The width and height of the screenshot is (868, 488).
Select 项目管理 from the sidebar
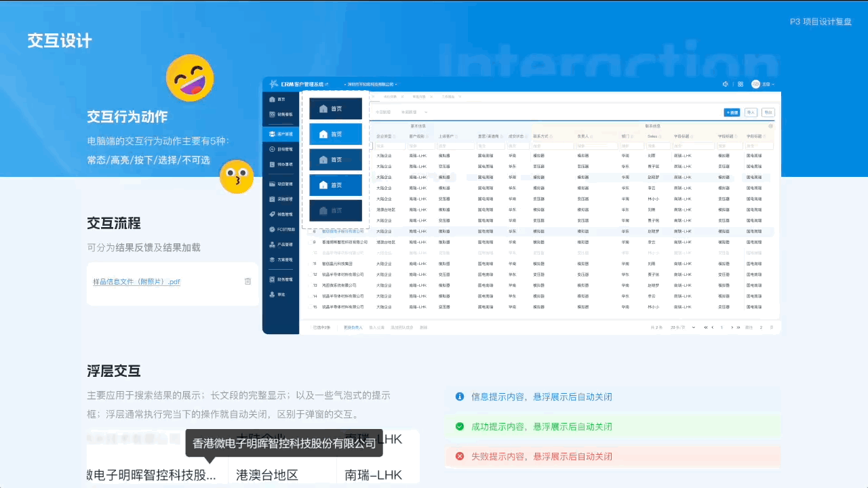pos(280,184)
